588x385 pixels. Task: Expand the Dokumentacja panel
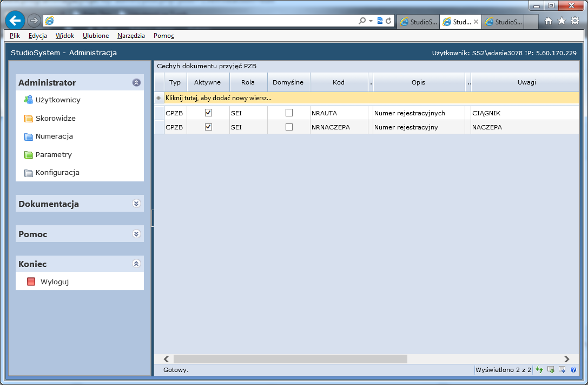[136, 204]
